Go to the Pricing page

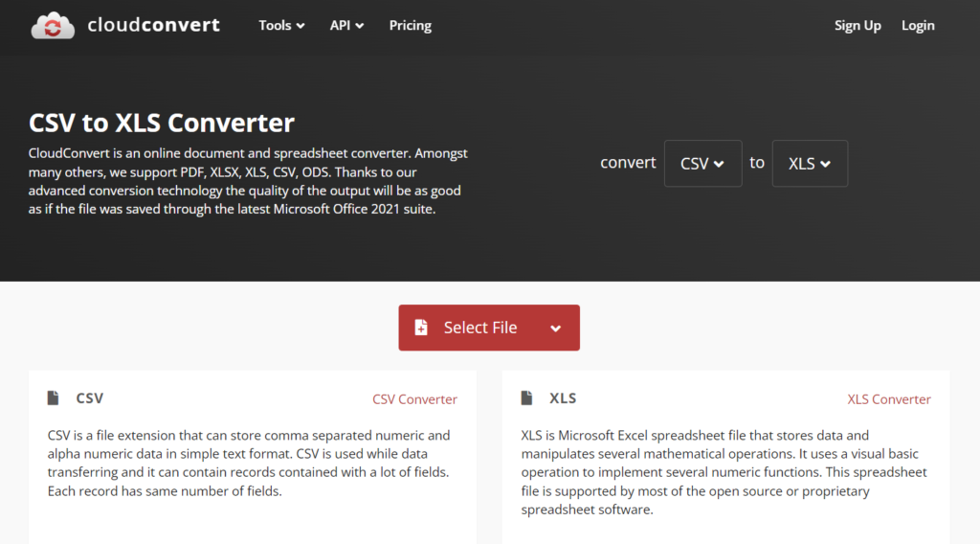click(410, 26)
